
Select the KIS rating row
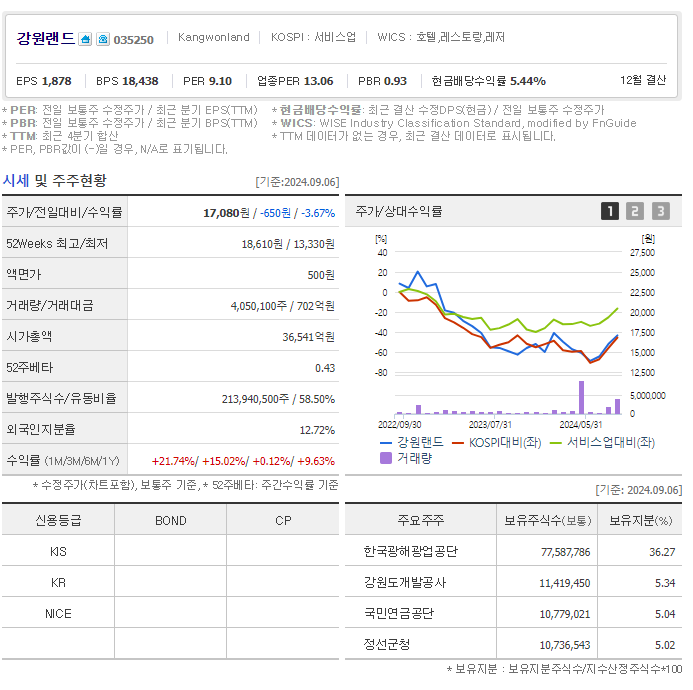[171, 551]
